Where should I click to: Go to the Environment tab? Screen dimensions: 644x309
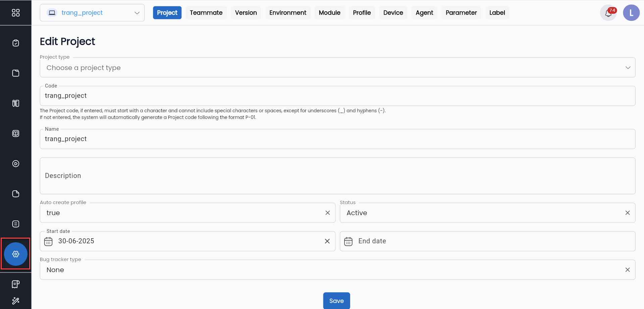(x=287, y=13)
